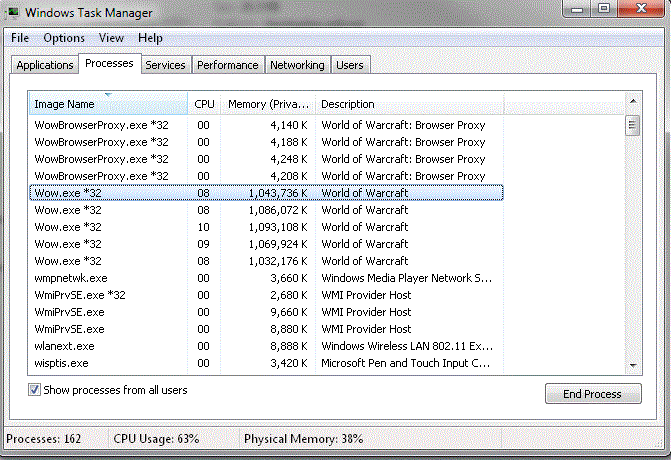Go to the Networking tab
Image resolution: width=671 pixels, height=460 pixels.
(x=297, y=65)
